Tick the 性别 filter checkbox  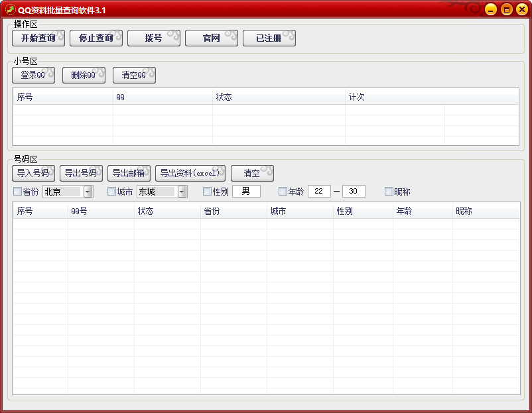pyautogui.click(x=207, y=192)
